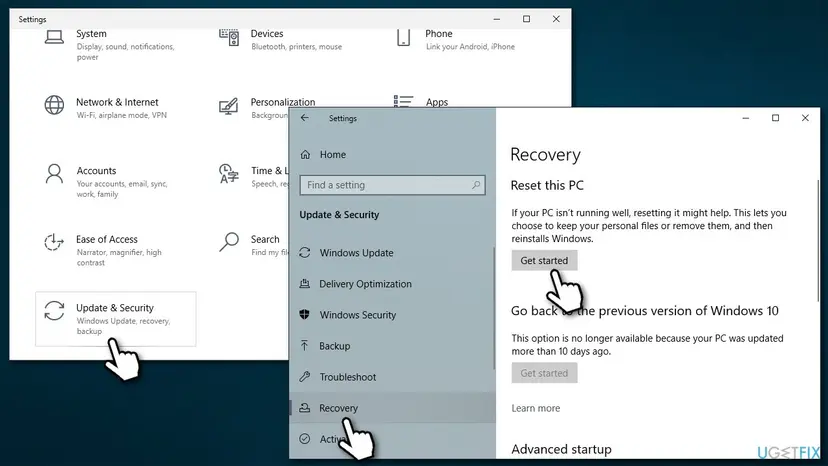
Task: Open Network & Internet settings label
Action: click(x=117, y=102)
